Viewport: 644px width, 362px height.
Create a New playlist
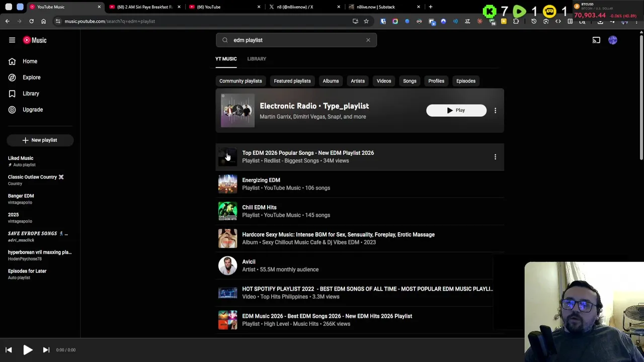pyautogui.click(x=40, y=140)
